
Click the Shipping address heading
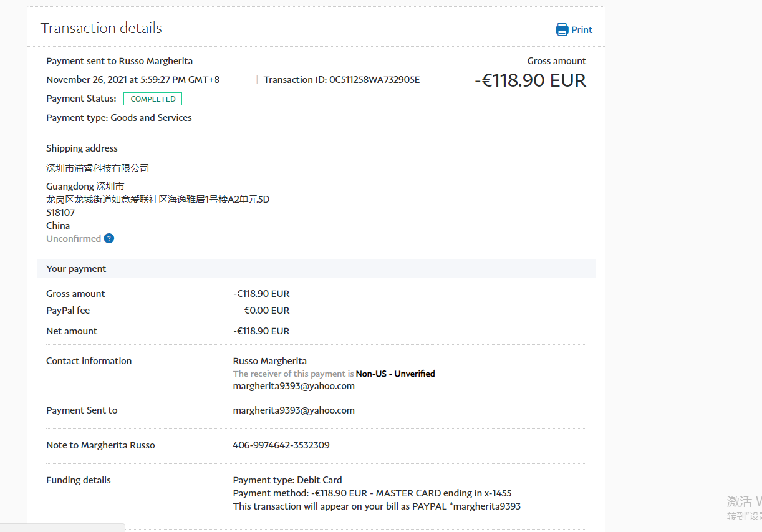82,148
